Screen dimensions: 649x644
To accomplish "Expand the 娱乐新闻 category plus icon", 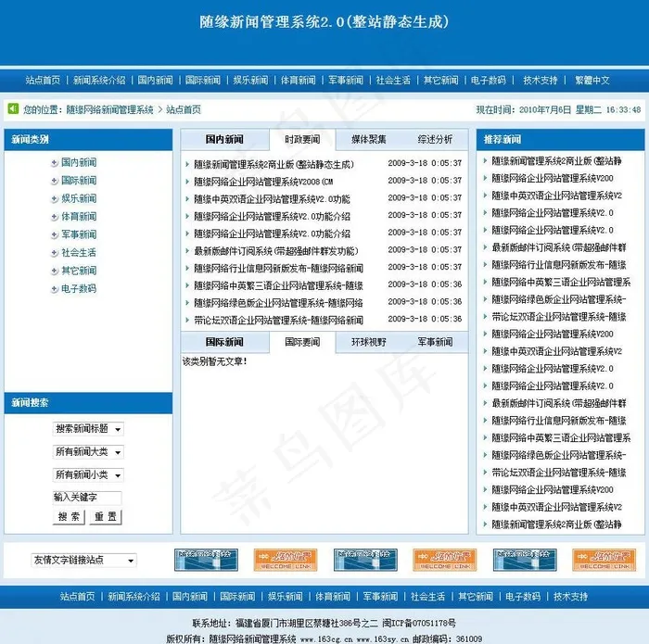I will [x=55, y=199].
